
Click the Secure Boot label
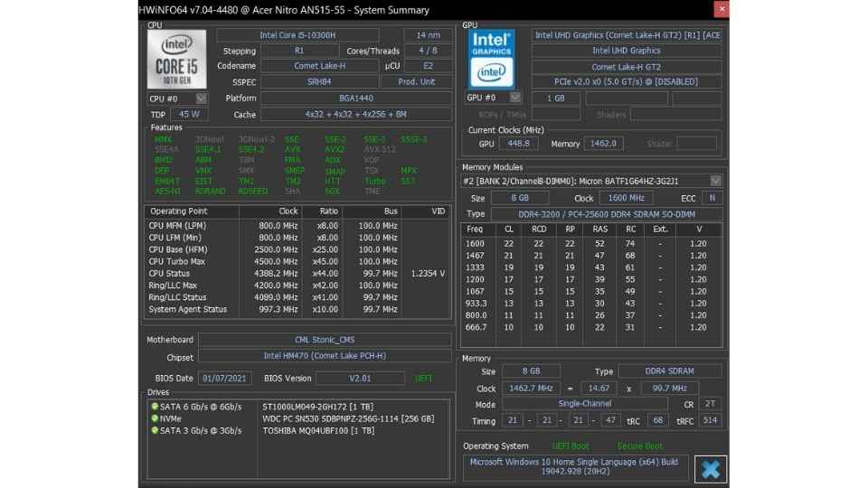[x=640, y=446]
